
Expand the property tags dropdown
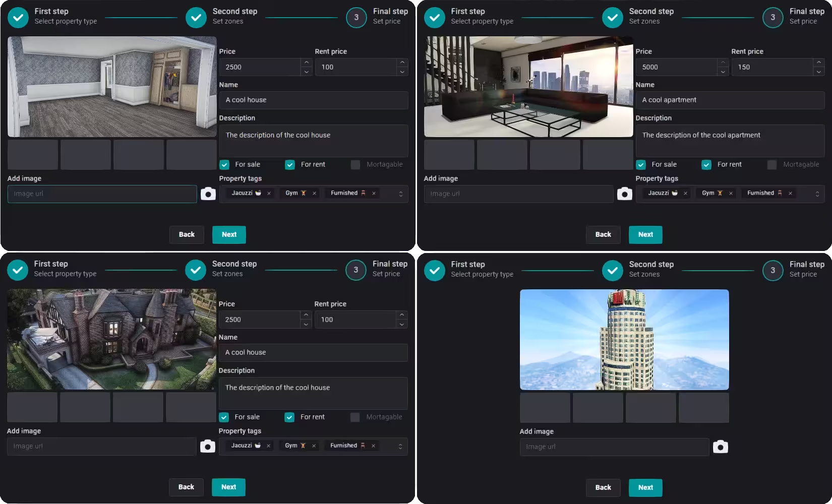point(401,193)
